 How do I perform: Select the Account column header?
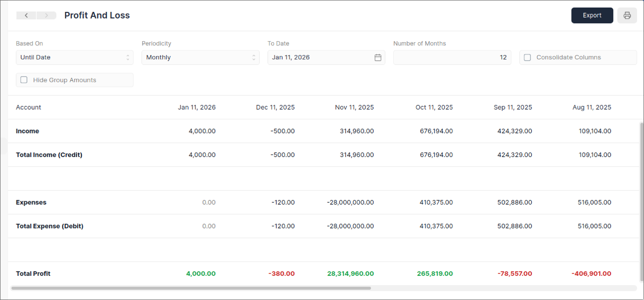tap(28, 107)
